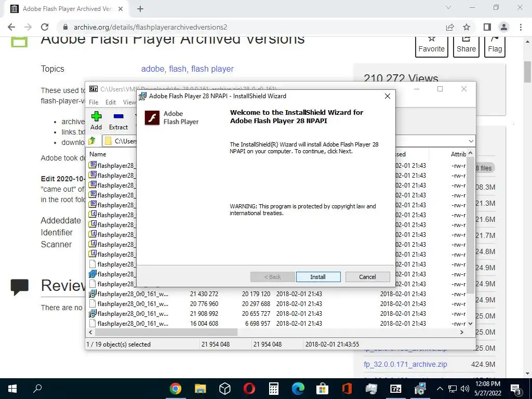Open a new Chrome tab
The height and width of the screenshot is (399, 532).
[x=140, y=9]
